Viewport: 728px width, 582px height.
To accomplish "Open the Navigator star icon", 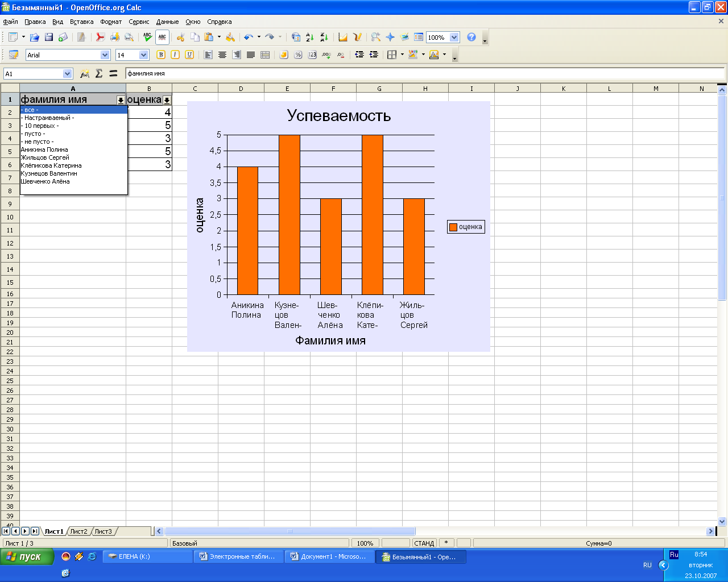I will click(x=390, y=38).
